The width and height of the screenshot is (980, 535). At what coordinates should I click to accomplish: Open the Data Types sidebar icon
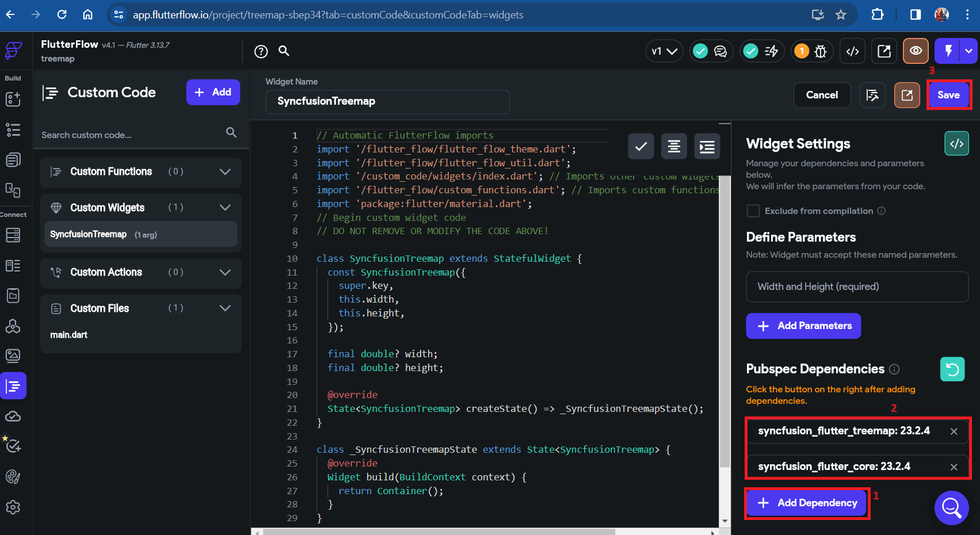pyautogui.click(x=13, y=266)
